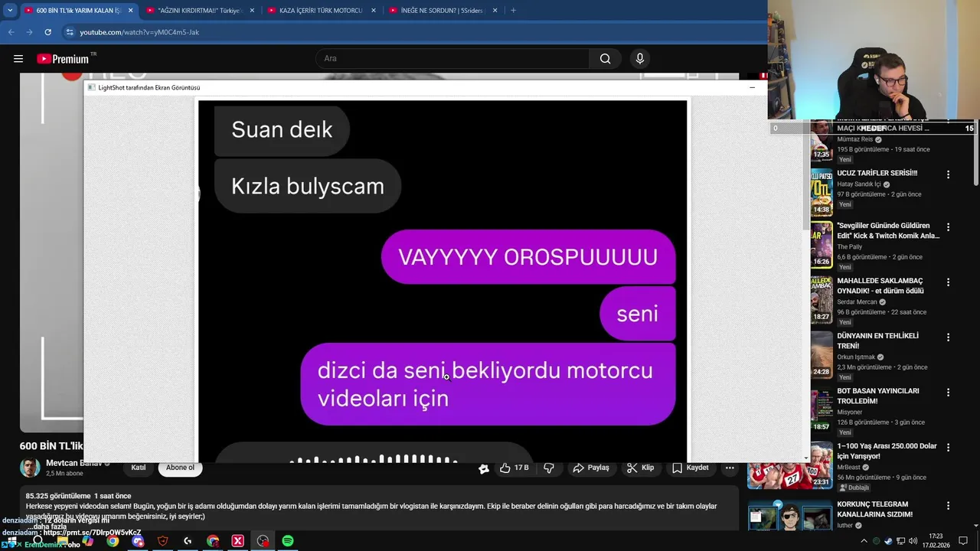View site information icon in address bar
The image size is (980, 551).
(70, 32)
